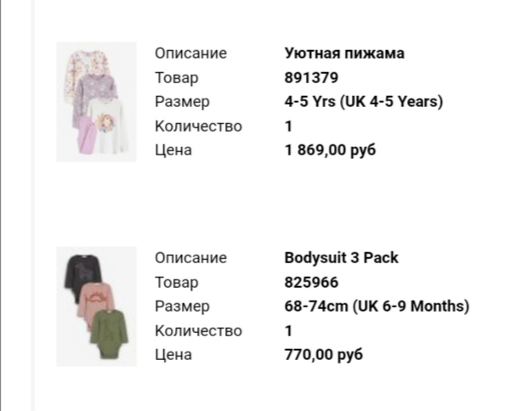Click the pajama's quantity value 1
The image size is (532, 411).
point(289,126)
